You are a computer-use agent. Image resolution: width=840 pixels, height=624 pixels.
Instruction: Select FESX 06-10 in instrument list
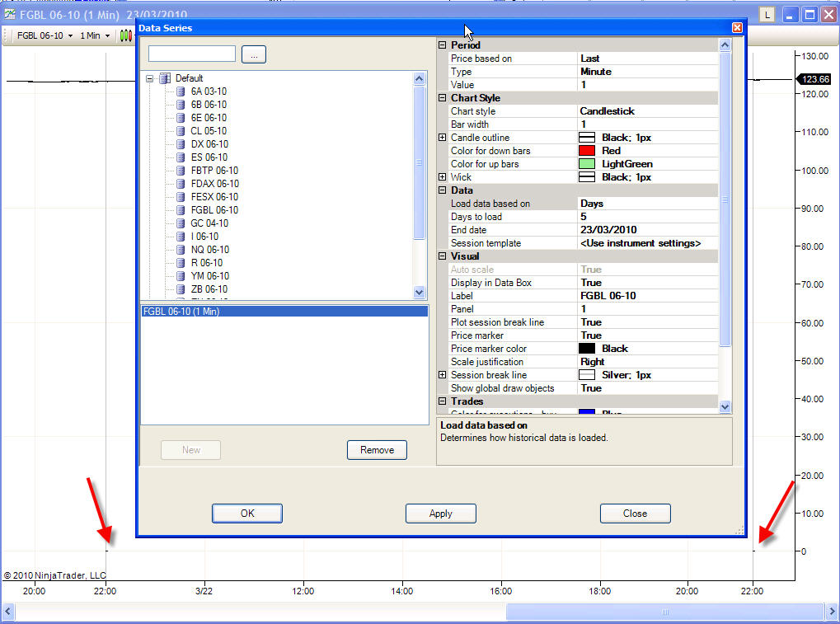[214, 197]
